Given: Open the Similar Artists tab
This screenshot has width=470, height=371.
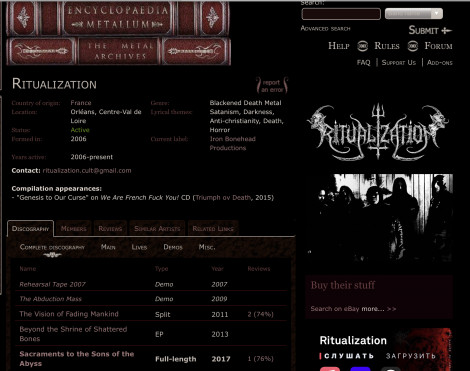Looking at the screenshot, I should click(x=157, y=229).
